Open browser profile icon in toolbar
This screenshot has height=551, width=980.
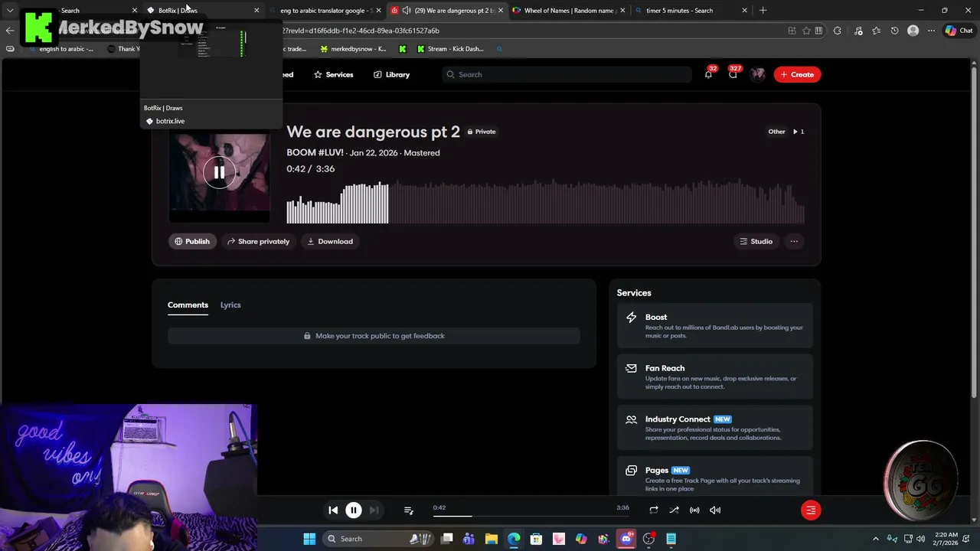pyautogui.click(x=913, y=31)
